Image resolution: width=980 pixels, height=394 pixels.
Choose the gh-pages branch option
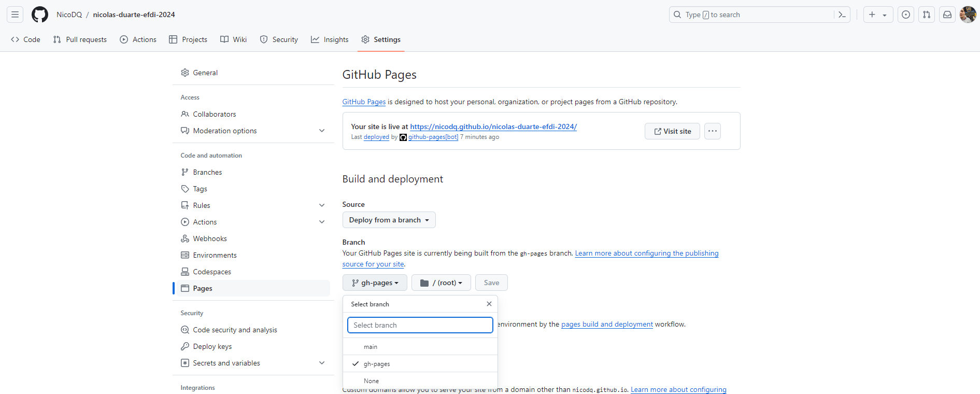click(x=420, y=363)
